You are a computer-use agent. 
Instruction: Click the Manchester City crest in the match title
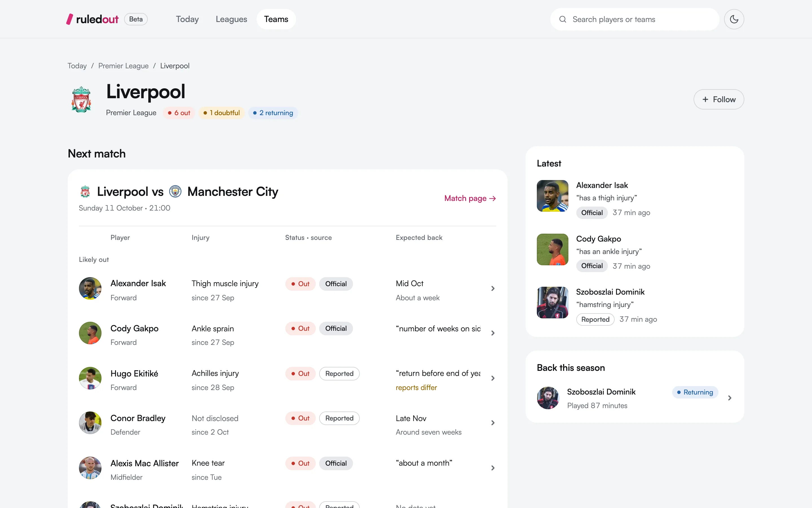pos(175,192)
